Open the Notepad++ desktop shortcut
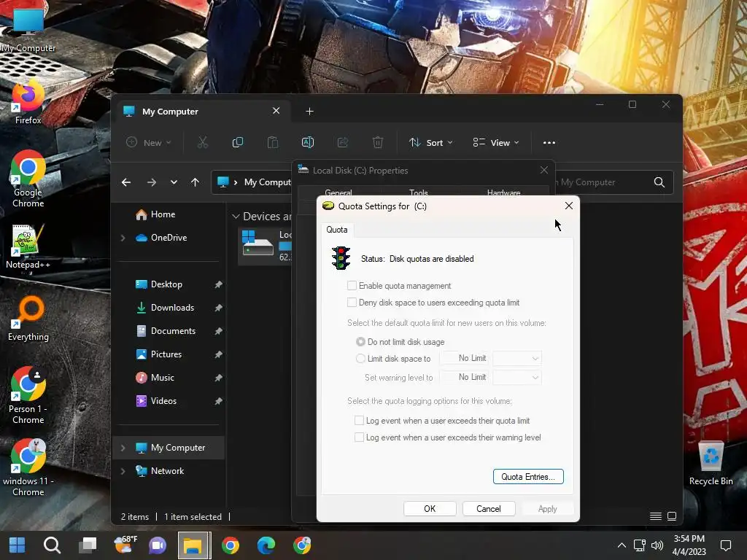The height and width of the screenshot is (560, 747). pos(28,246)
